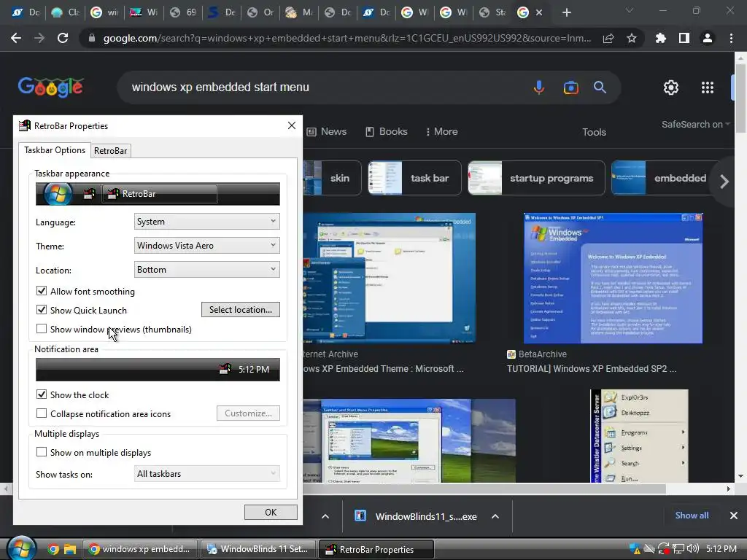Open a new Chrome tab with plus
747x560 pixels.
(x=566, y=13)
